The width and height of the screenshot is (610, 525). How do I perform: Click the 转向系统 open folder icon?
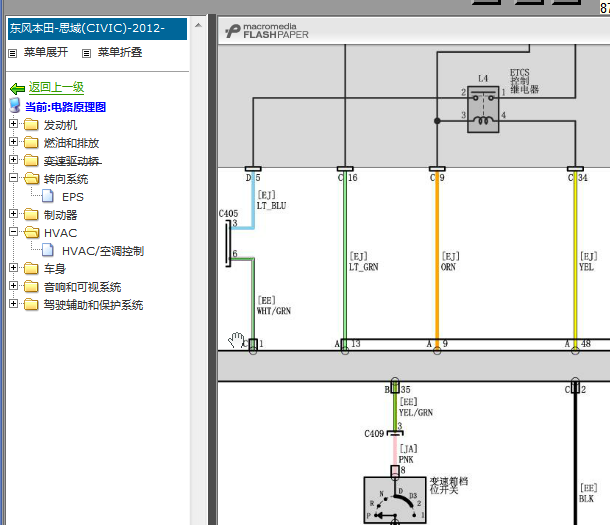coord(32,178)
